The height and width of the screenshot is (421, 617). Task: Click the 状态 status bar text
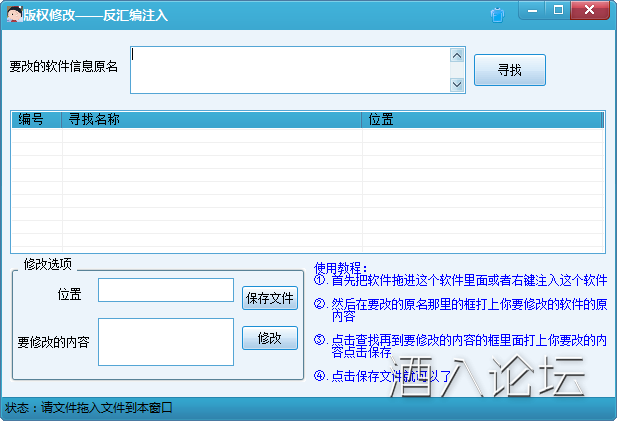coord(90,408)
